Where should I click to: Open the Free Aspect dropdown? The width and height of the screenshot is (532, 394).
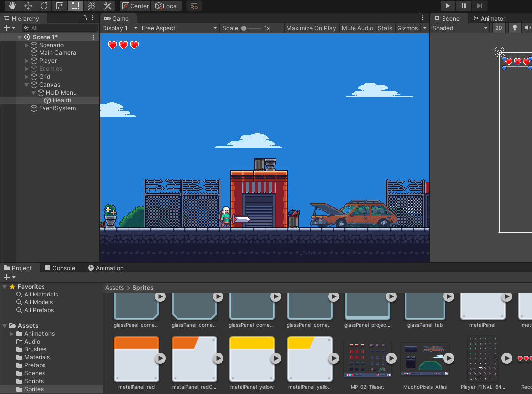[x=179, y=28]
